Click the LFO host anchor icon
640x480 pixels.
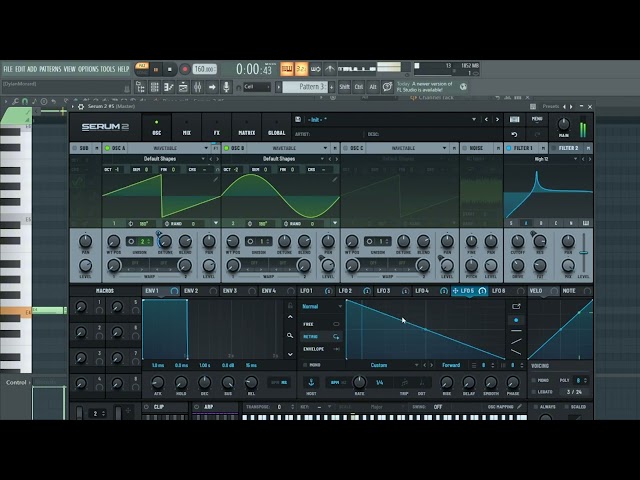click(311, 382)
